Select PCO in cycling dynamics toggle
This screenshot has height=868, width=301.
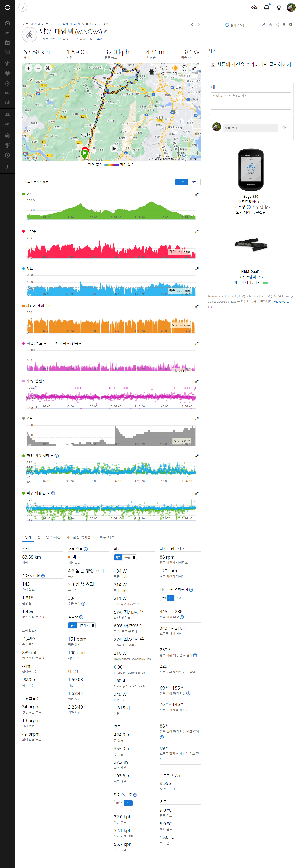click(x=178, y=598)
